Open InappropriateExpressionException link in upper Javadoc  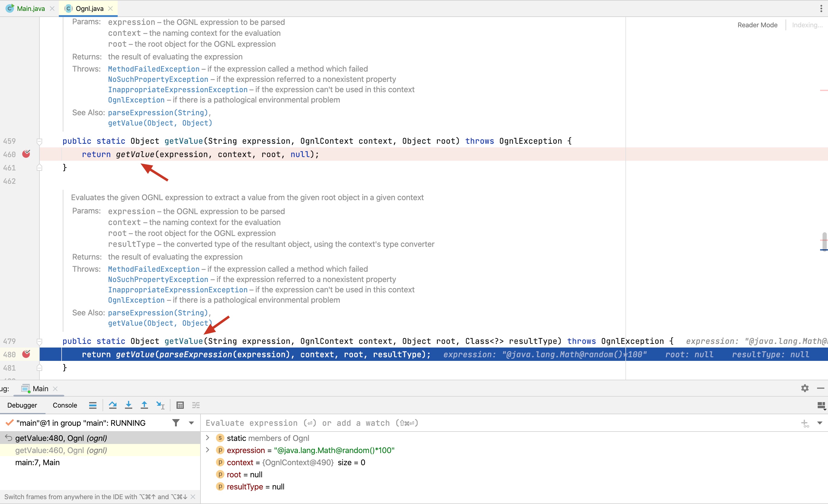pos(178,90)
